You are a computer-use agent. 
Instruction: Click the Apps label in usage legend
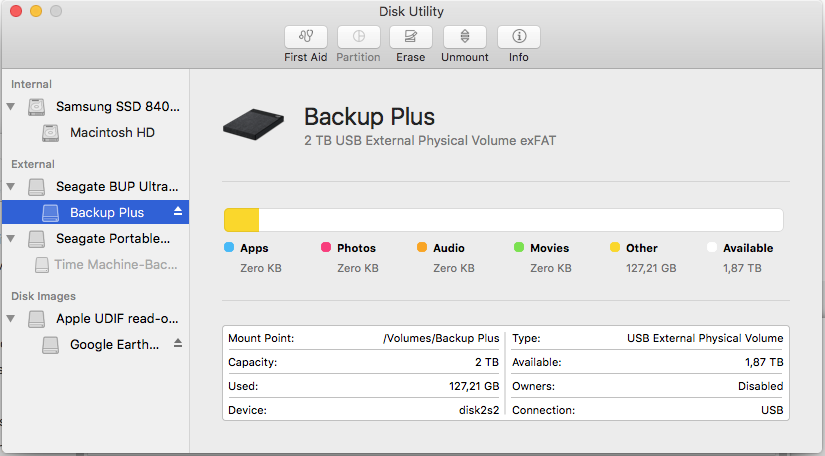coord(254,248)
